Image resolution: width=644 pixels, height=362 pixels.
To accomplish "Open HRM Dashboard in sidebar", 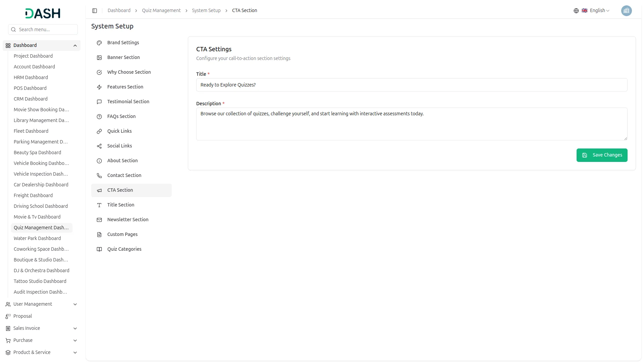I will tap(31, 77).
